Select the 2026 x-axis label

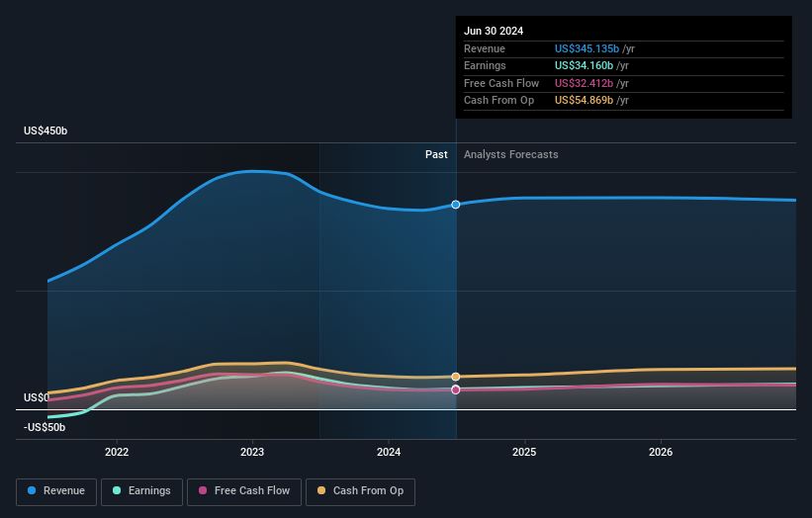click(661, 452)
